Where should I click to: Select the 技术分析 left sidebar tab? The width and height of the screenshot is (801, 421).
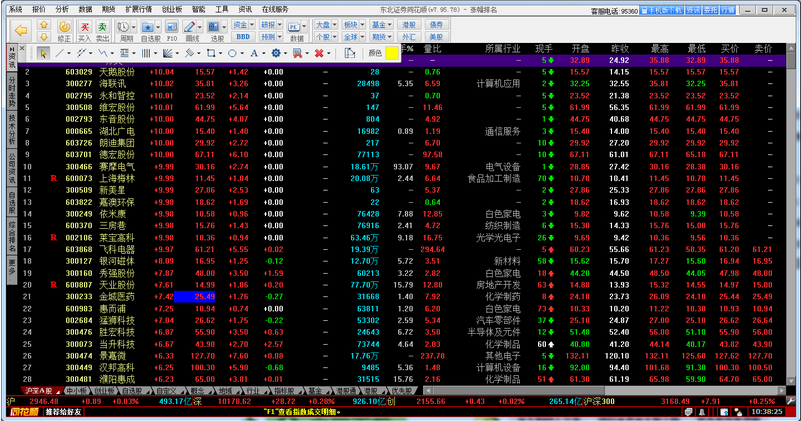(11, 129)
